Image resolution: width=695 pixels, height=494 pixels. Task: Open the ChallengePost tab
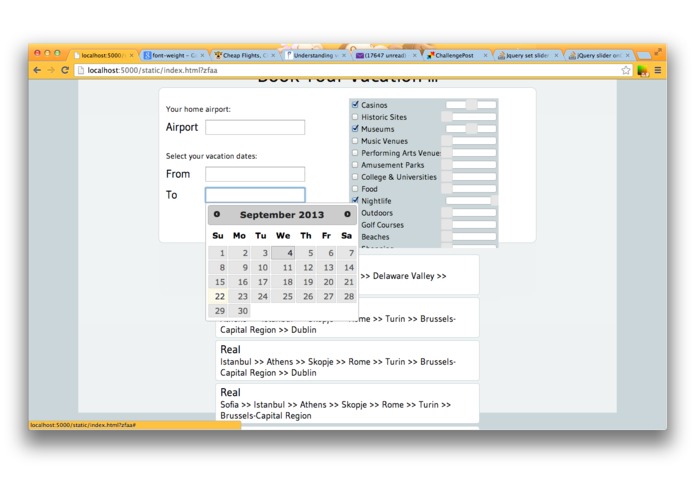[455, 55]
